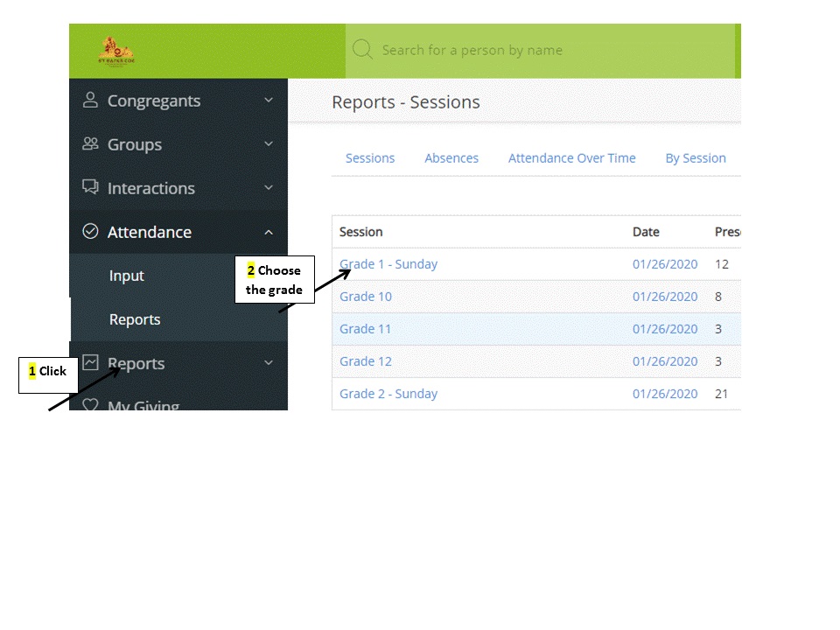The width and height of the screenshot is (840, 630).
Task: Click the church logo in the header
Action: coord(116,51)
